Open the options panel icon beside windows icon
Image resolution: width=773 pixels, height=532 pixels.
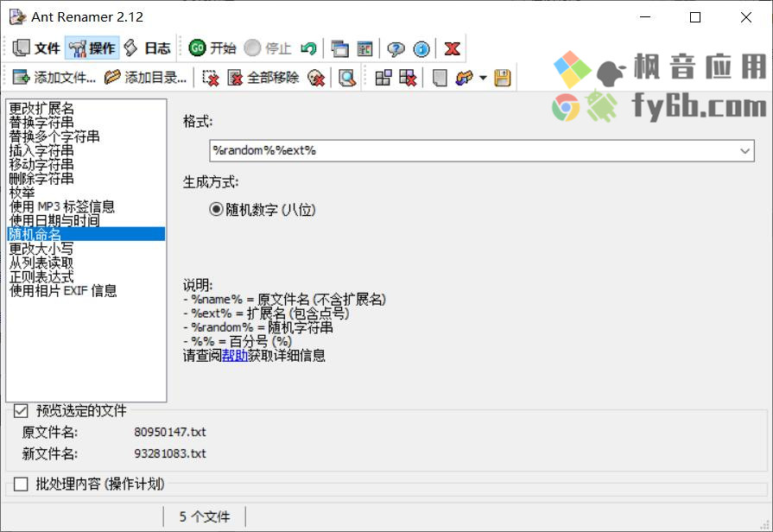click(x=364, y=48)
